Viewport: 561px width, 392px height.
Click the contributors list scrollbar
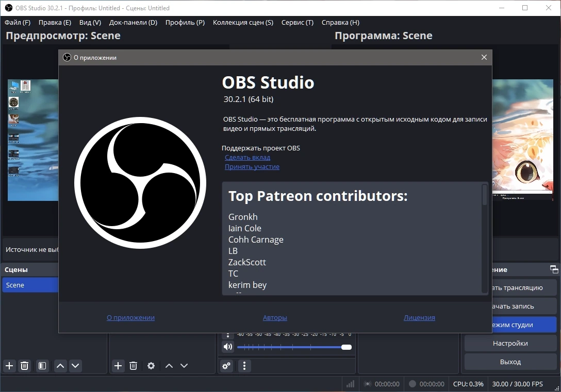485,195
